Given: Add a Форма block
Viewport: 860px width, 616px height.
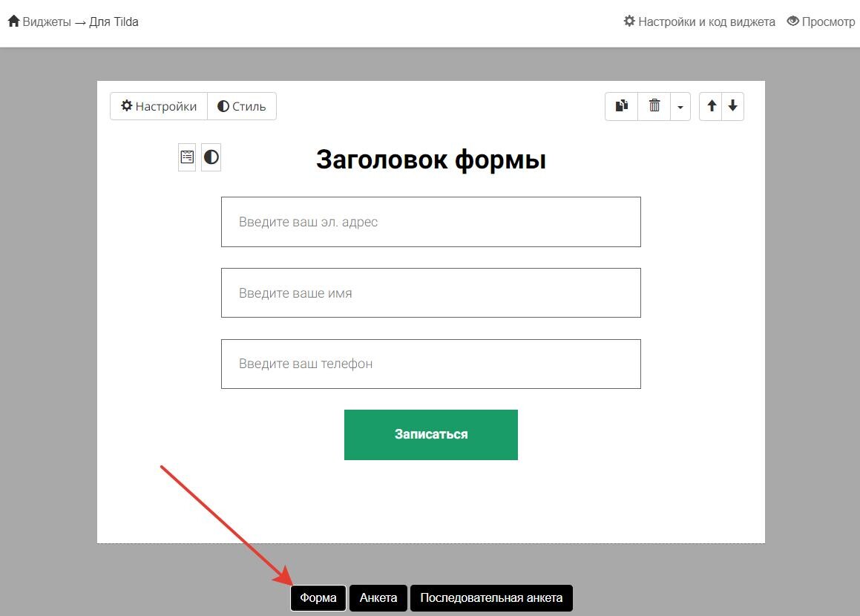Looking at the screenshot, I should [318, 597].
